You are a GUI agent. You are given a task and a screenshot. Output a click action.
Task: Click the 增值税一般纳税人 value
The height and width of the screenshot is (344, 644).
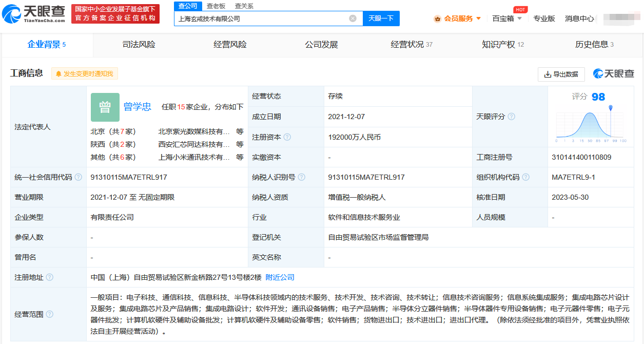(x=357, y=197)
